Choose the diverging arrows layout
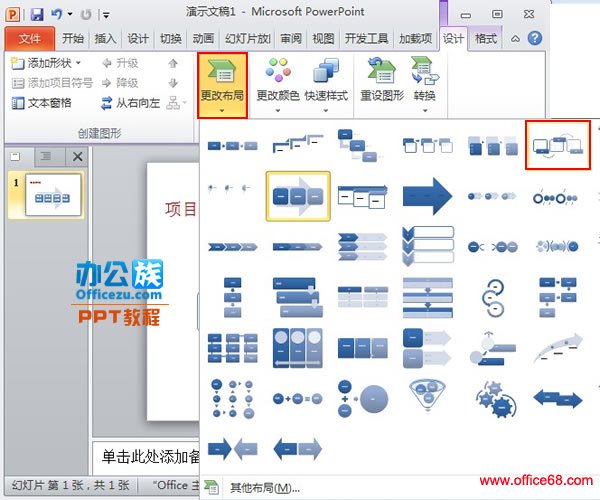The image size is (600, 500). click(x=298, y=449)
